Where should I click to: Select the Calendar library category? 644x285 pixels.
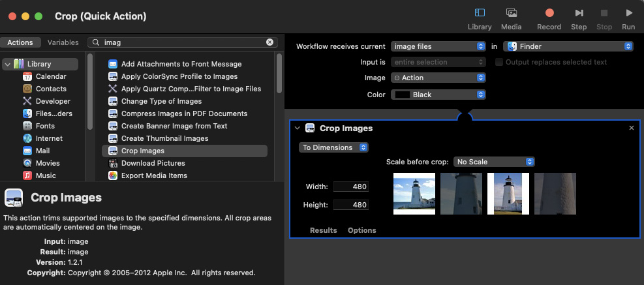point(50,76)
